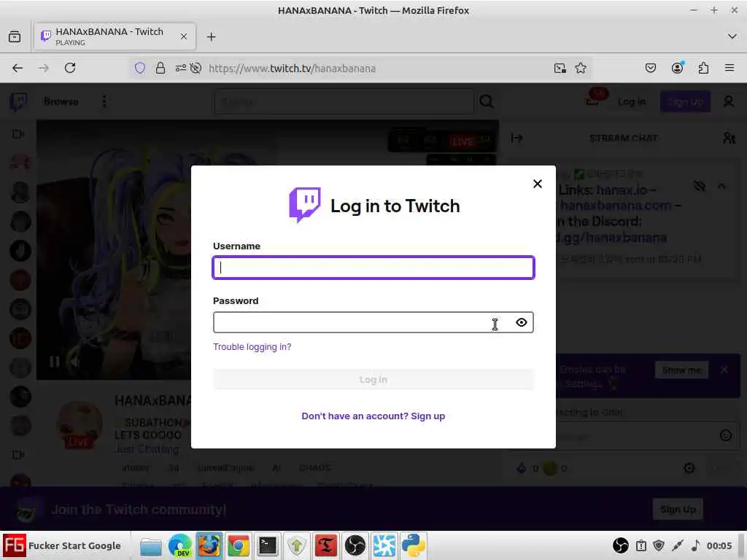
Task: Open Chrome from the taskbar
Action: point(239,545)
